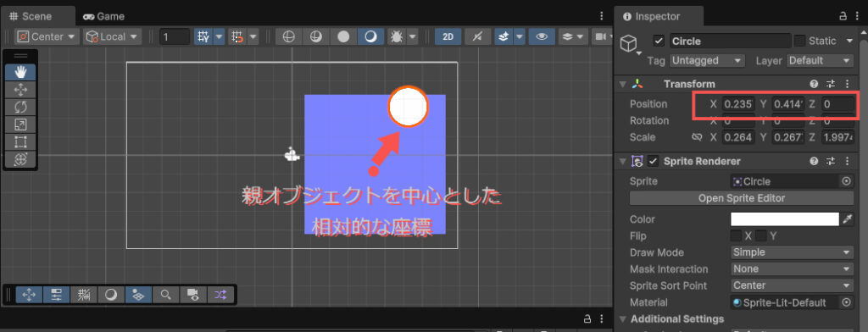Click the white Color swatch
This screenshot has height=332, width=868.
(785, 219)
